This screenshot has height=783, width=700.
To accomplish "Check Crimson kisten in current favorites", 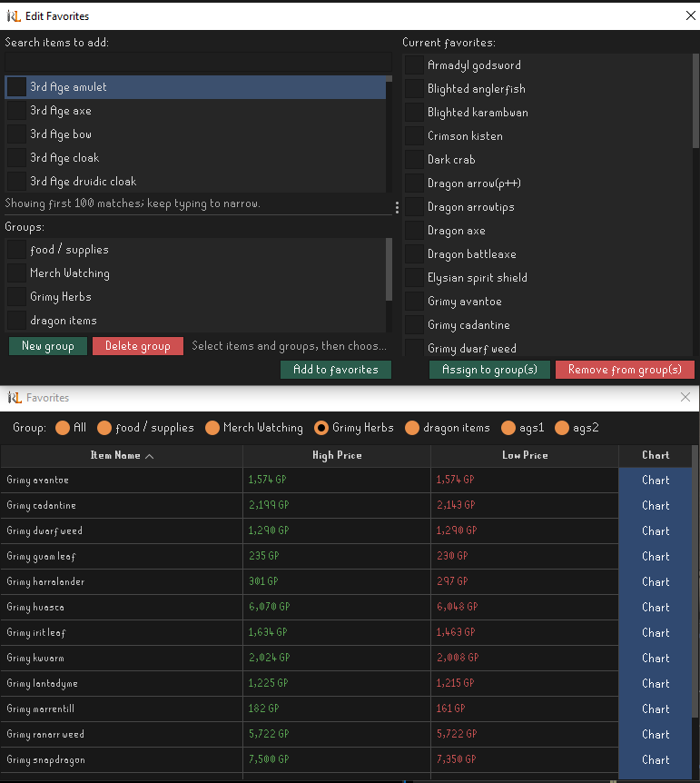I will 414,136.
